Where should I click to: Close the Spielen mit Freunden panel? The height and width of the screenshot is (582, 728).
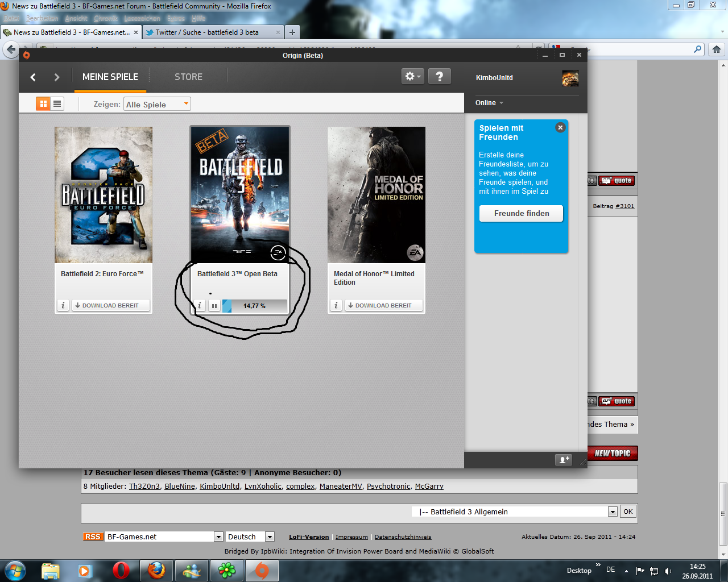click(560, 127)
